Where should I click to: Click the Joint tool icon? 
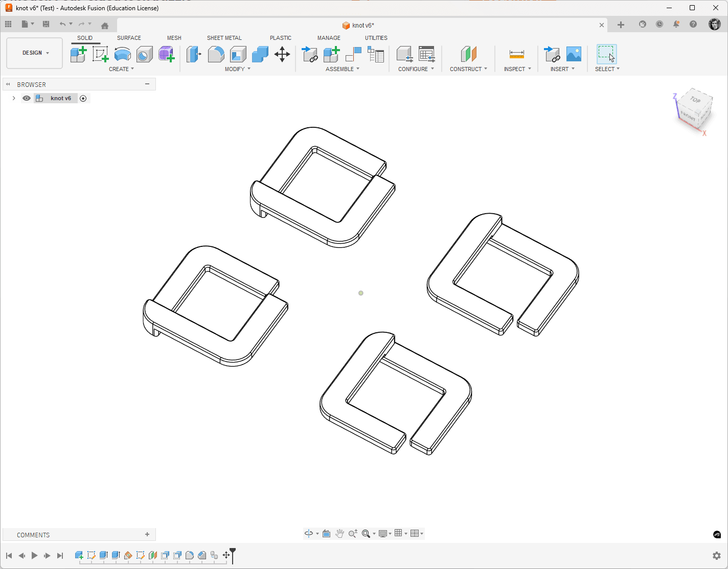click(x=354, y=54)
